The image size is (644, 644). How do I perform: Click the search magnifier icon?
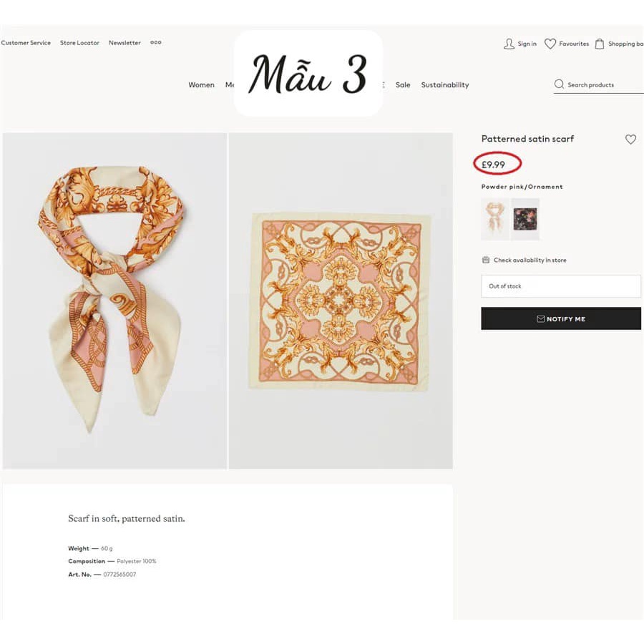point(559,84)
